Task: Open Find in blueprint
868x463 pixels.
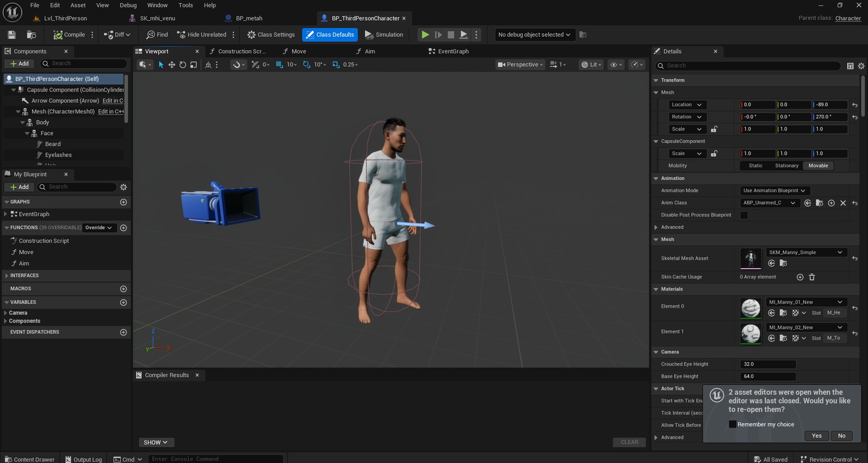Action: (x=157, y=34)
